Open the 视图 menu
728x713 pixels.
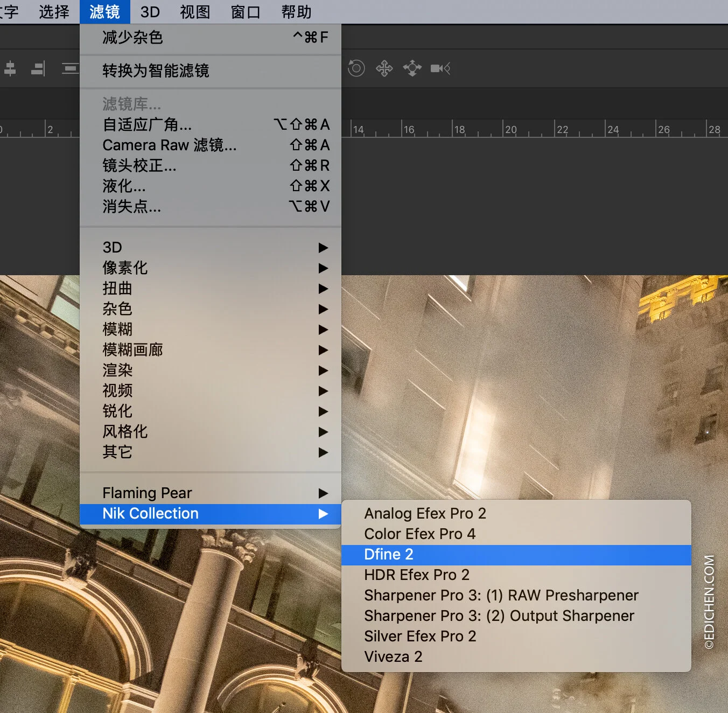[x=195, y=11]
